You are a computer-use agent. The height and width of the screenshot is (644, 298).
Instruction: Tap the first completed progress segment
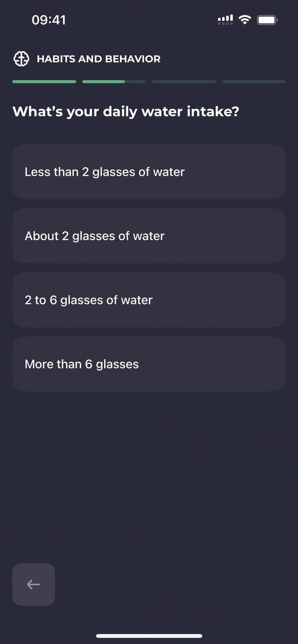tap(44, 81)
